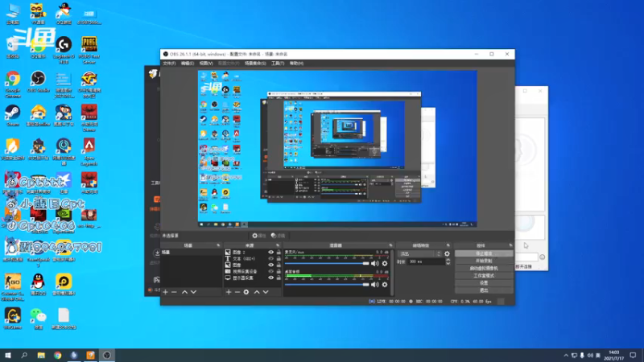The image size is (644, 362).
Task: Move source down arrow in Sources panel
Action: pos(266,292)
